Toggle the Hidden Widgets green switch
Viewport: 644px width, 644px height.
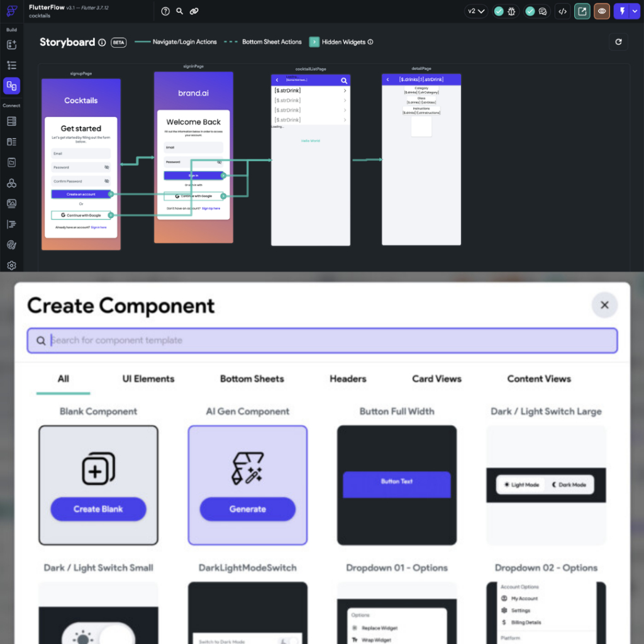pos(314,42)
